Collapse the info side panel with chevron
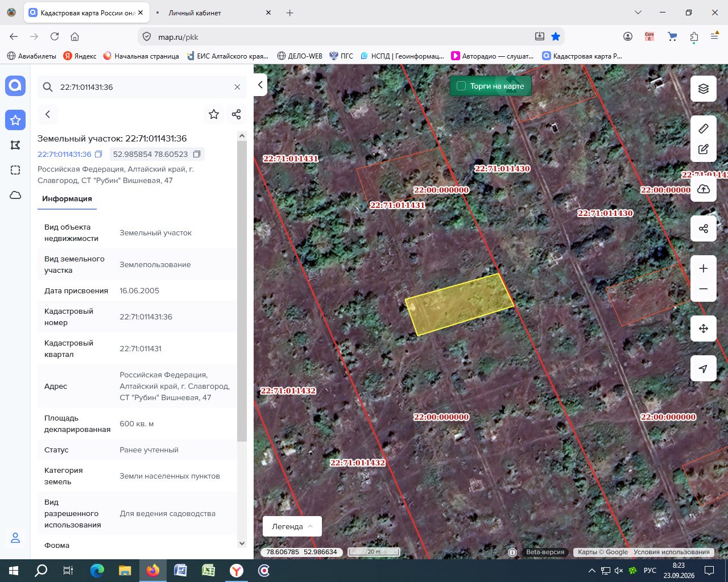 point(260,85)
